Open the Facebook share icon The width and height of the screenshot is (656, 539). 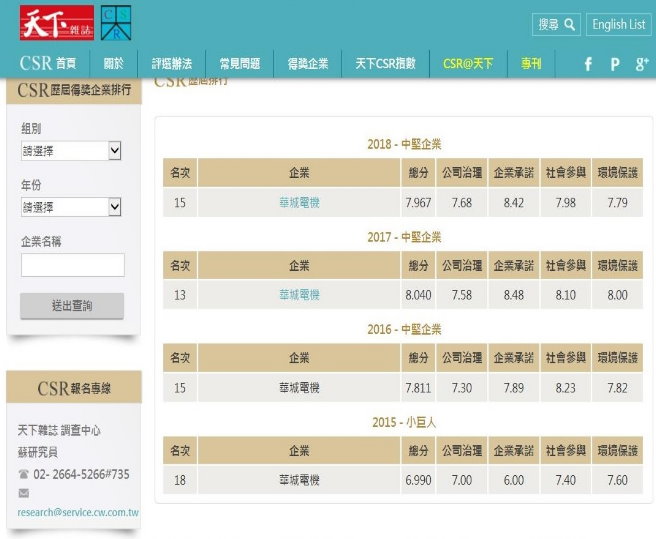click(x=588, y=64)
